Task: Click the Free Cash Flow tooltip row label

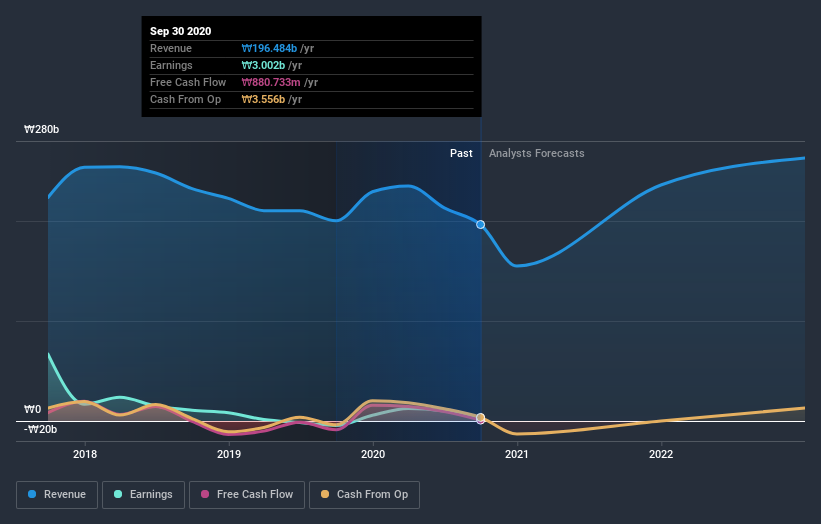Action: 188,82
